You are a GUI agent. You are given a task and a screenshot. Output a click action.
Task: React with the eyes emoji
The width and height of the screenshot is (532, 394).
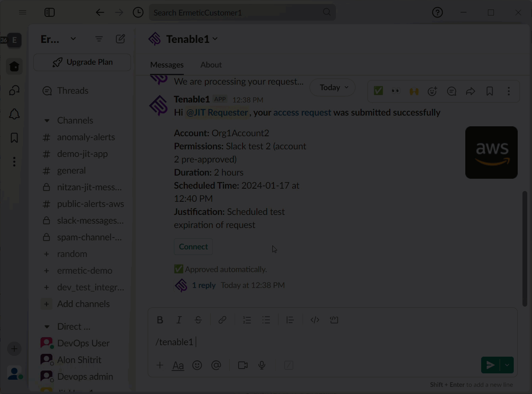click(395, 91)
